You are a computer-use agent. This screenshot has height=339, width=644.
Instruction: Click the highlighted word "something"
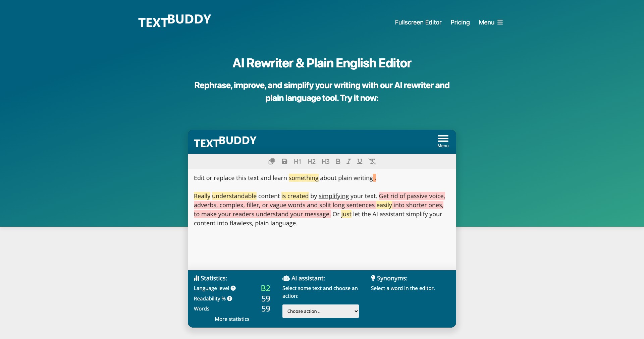pos(304,178)
